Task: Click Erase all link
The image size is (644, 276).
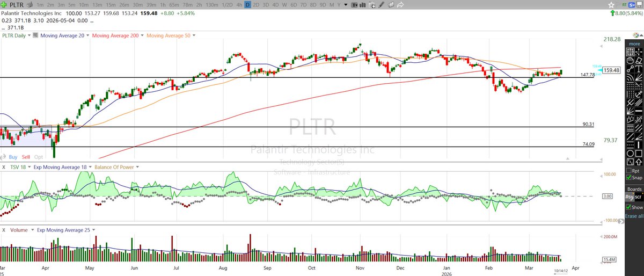Action: click(x=634, y=216)
